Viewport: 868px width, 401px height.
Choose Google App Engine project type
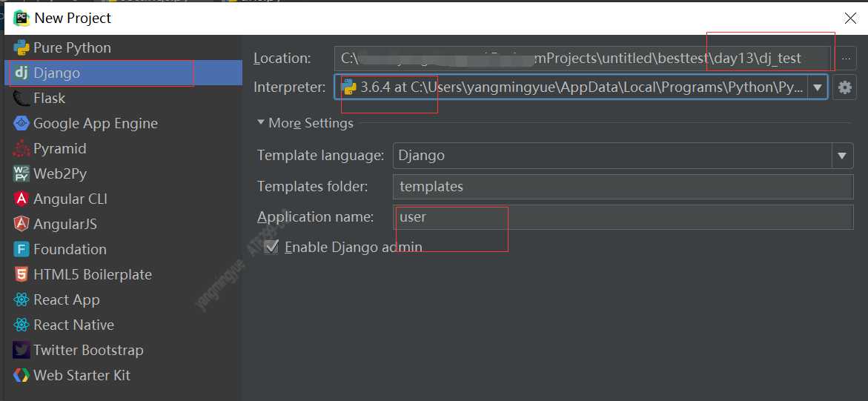(123, 124)
